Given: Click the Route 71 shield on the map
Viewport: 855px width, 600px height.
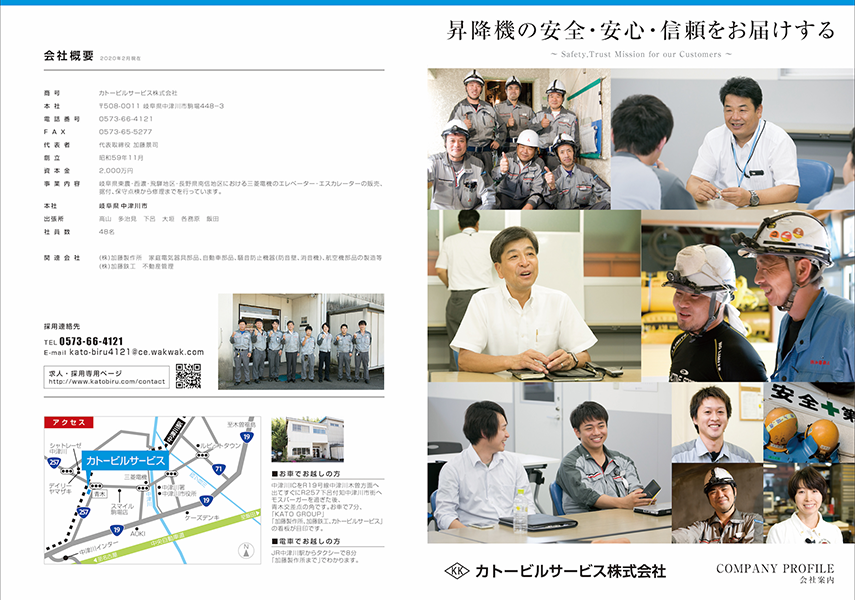Looking at the screenshot, I should (219, 469).
